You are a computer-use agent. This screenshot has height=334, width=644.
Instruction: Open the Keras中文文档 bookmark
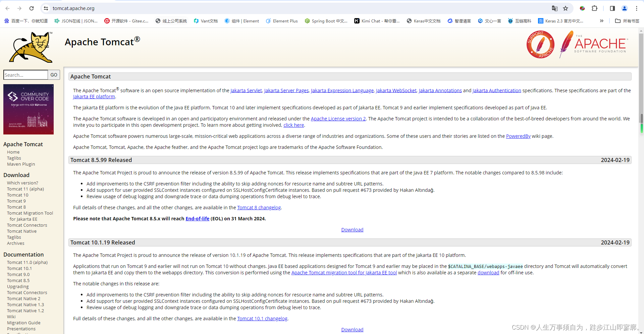pyautogui.click(x=424, y=21)
